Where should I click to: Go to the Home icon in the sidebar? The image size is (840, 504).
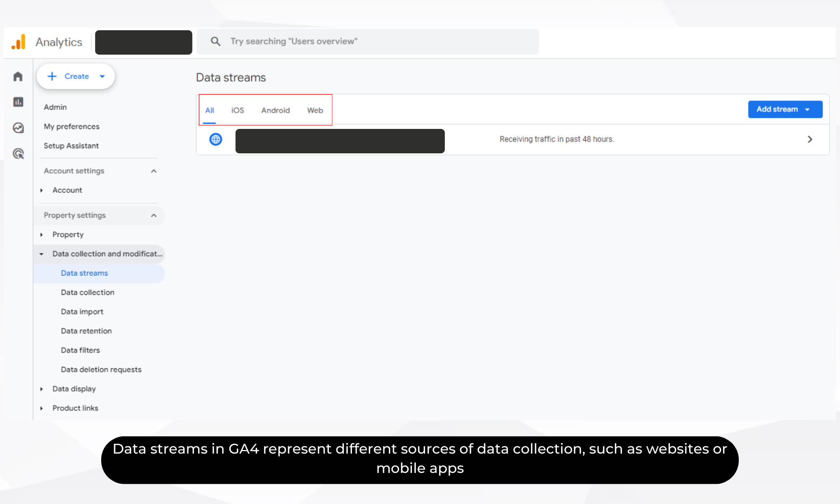pyautogui.click(x=18, y=76)
